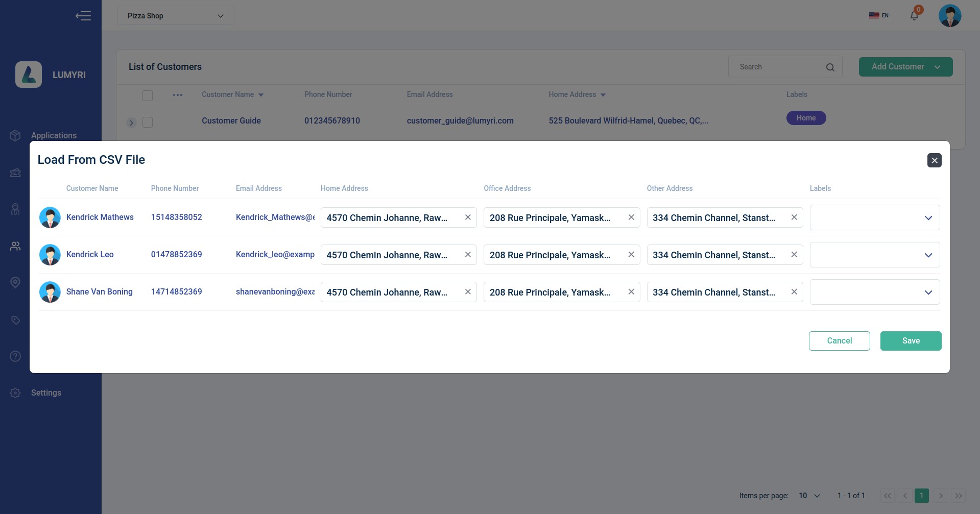
Task: Click the Shane Van Boning avatar image
Action: pos(50,292)
